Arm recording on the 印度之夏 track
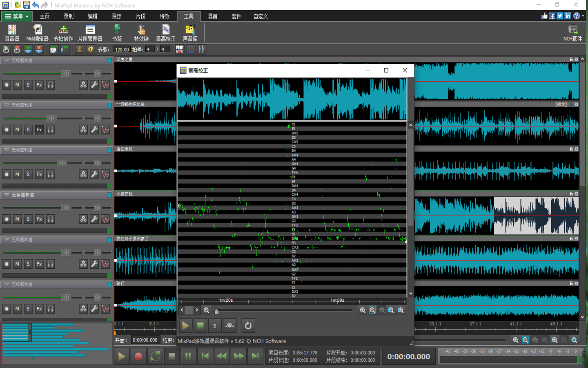This screenshot has height=368, width=588. click(x=7, y=85)
